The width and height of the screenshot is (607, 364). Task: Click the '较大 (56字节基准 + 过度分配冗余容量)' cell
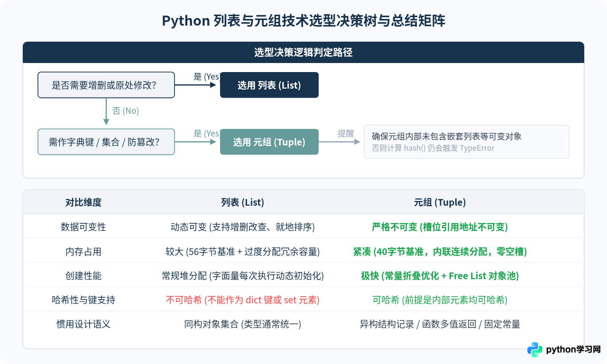pos(243,251)
